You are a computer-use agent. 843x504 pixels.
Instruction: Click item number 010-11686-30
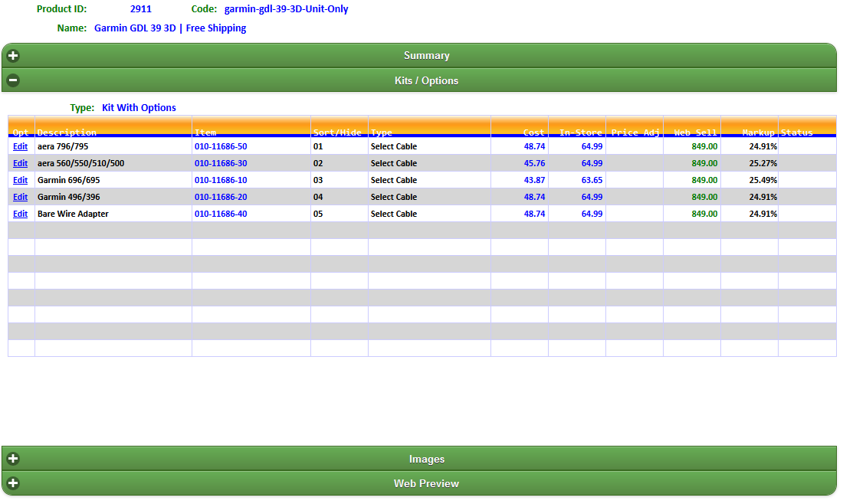pyautogui.click(x=221, y=163)
